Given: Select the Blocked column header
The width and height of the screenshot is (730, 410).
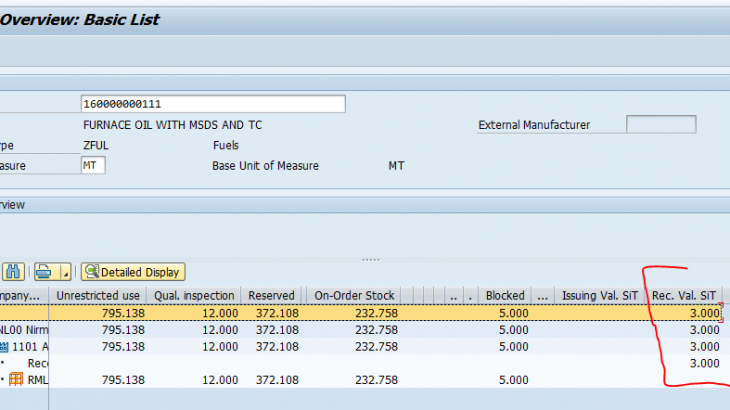Looking at the screenshot, I should (505, 296).
